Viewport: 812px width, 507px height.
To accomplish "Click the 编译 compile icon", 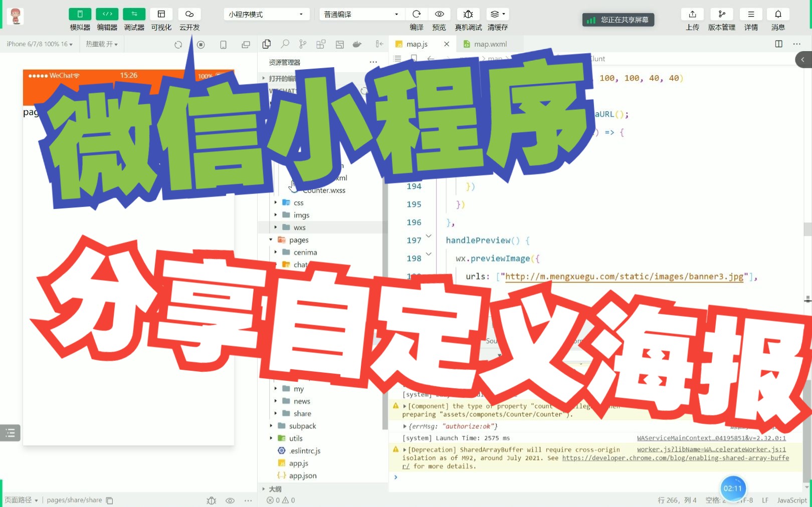I will click(417, 14).
